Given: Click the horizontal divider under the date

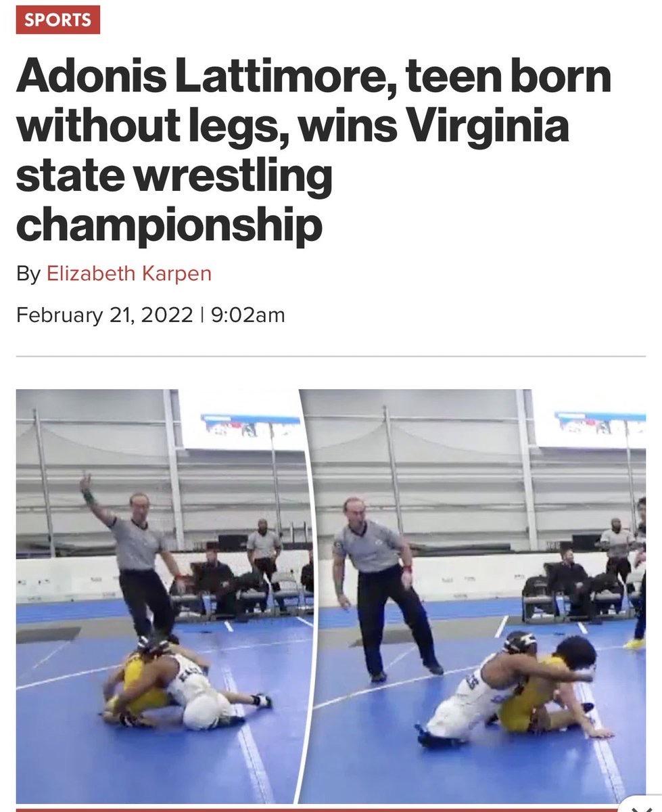Looking at the screenshot, I should pyautogui.click(x=331, y=356).
